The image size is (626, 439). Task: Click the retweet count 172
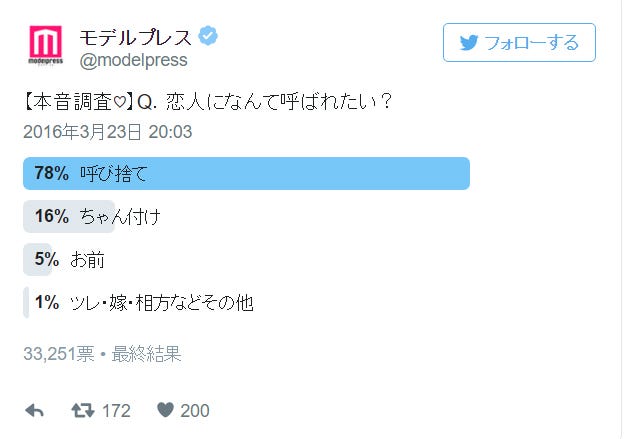click(x=117, y=411)
